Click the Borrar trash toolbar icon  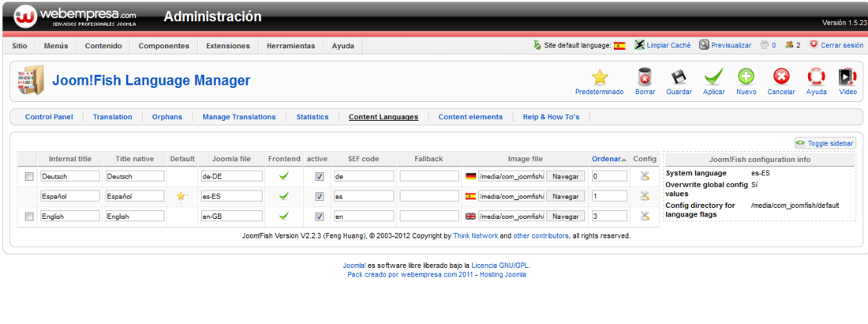pyautogui.click(x=645, y=77)
